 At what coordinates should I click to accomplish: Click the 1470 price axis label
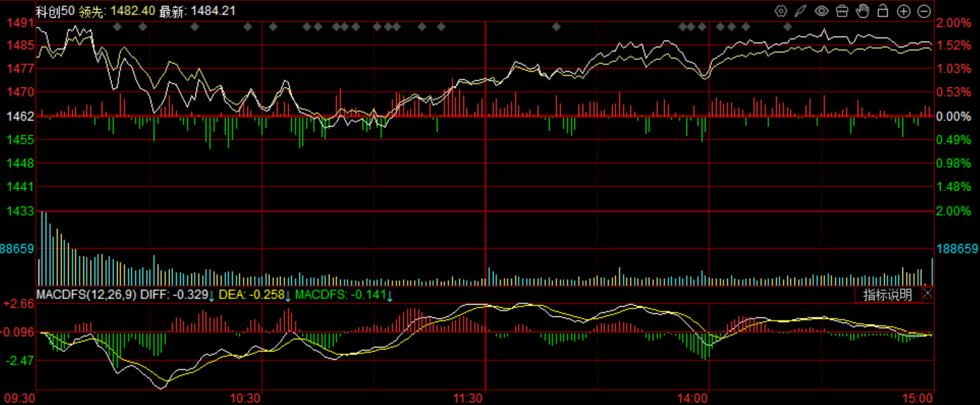tap(21, 92)
